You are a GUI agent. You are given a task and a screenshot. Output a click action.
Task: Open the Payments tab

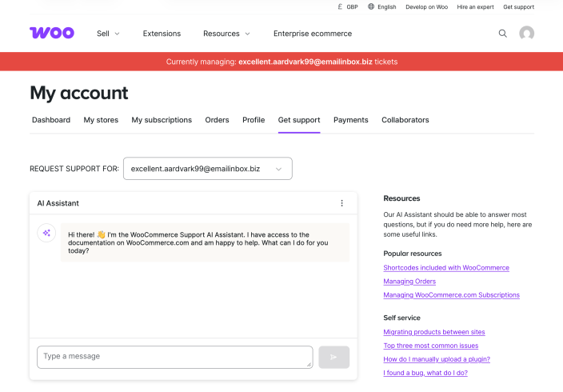click(x=350, y=120)
